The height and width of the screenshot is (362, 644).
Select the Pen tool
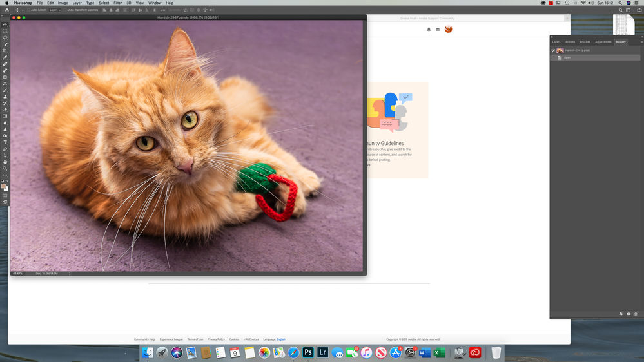point(5,149)
